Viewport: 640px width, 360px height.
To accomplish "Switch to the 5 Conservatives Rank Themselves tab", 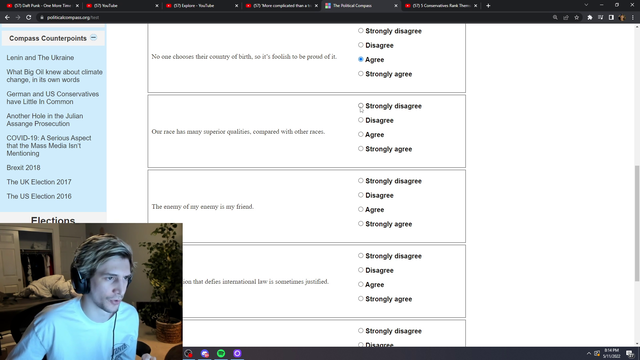I will pos(441,6).
